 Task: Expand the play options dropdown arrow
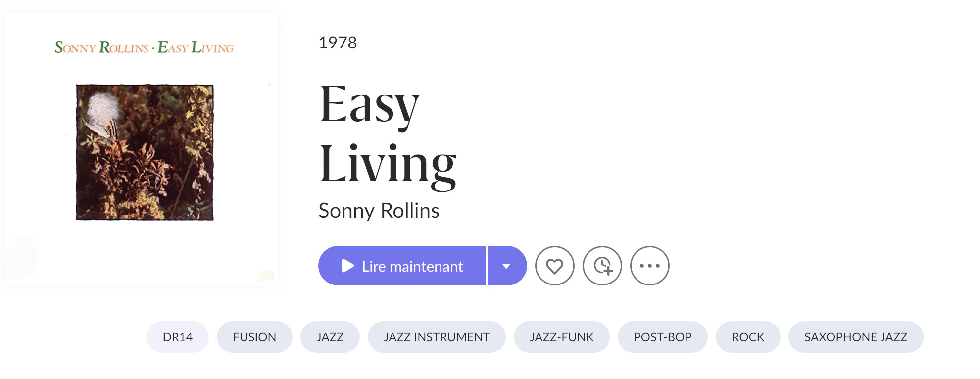[x=507, y=266]
